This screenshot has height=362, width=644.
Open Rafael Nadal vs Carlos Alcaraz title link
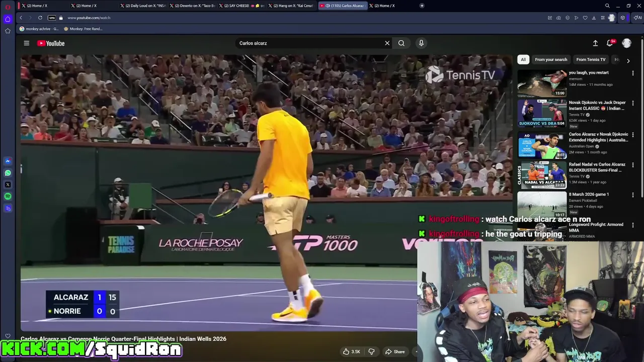click(597, 167)
